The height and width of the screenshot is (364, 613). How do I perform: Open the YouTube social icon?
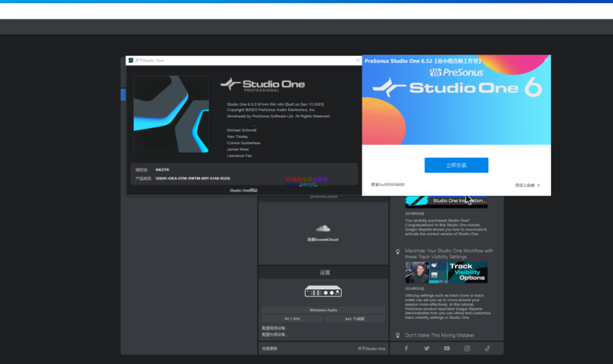pyautogui.click(x=447, y=349)
